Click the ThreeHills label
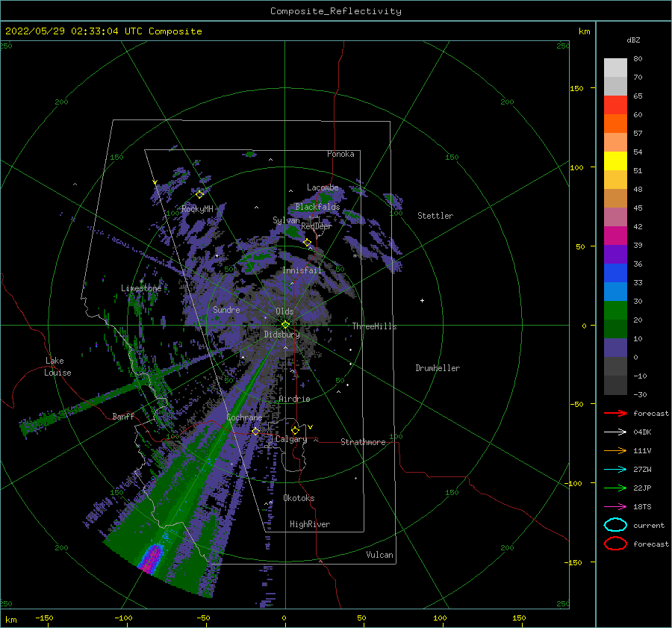Screen dimensions: 672x628 point(375,326)
